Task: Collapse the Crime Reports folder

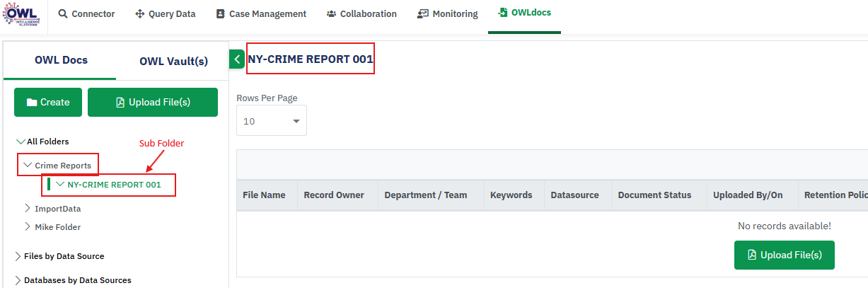Action: pyautogui.click(x=28, y=166)
